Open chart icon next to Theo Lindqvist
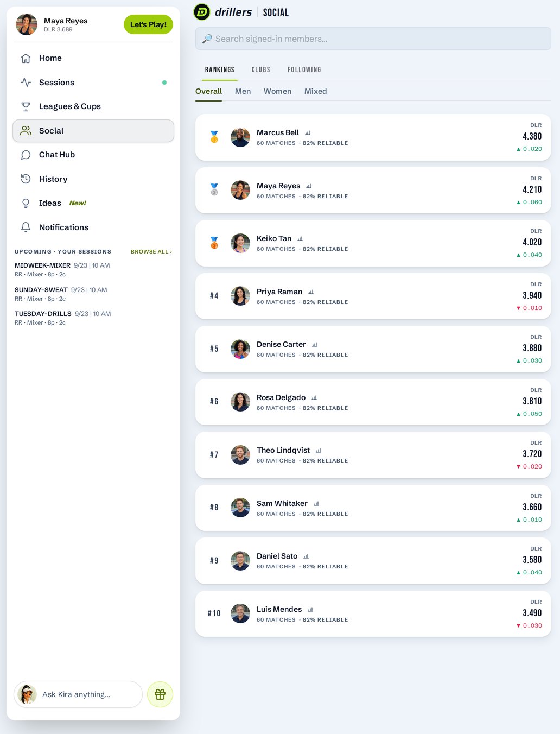This screenshot has height=734, width=560. 319,451
